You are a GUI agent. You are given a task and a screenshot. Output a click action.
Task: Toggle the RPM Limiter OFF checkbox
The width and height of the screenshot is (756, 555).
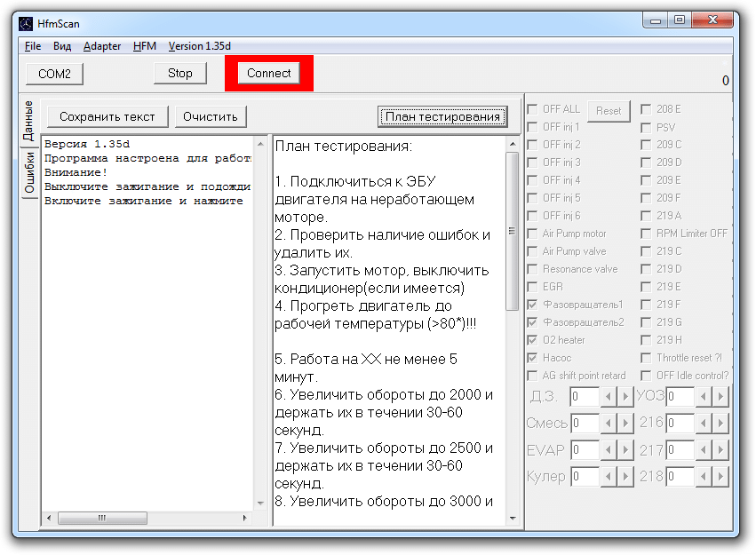(x=646, y=234)
